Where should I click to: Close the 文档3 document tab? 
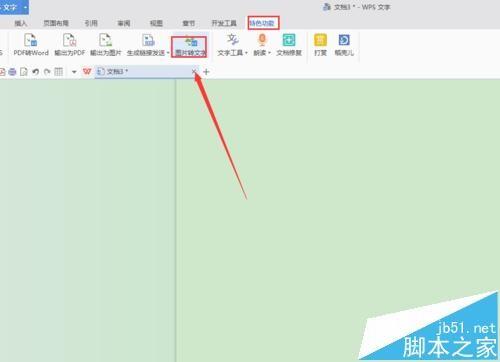[x=194, y=71]
